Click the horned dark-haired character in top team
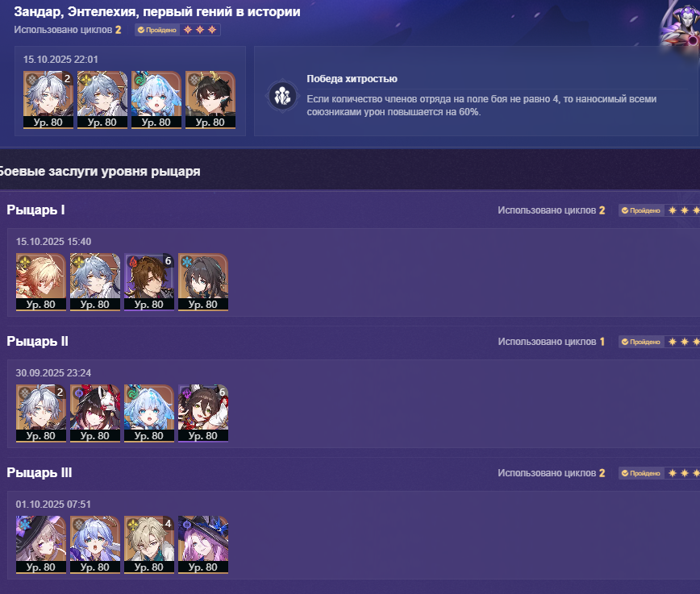Screen dimensions: 700x594 pos(210,100)
